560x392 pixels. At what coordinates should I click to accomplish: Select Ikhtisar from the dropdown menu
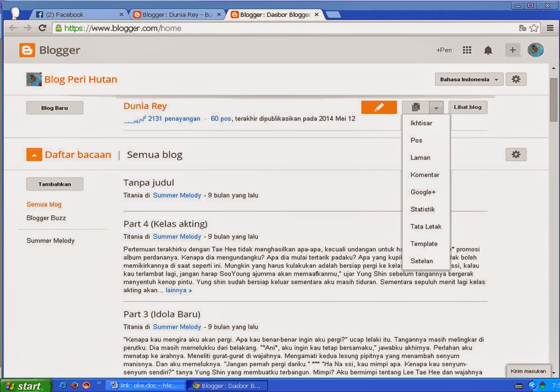tap(426, 123)
